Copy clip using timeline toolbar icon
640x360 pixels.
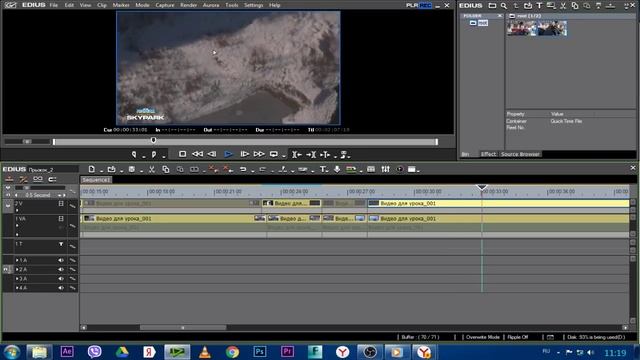click(x=165, y=169)
